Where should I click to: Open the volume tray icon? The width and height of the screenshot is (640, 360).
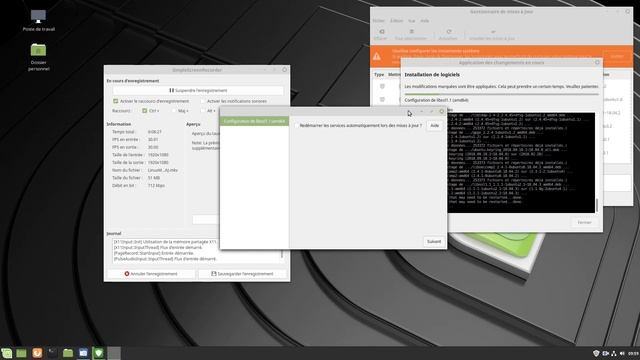[622, 353]
